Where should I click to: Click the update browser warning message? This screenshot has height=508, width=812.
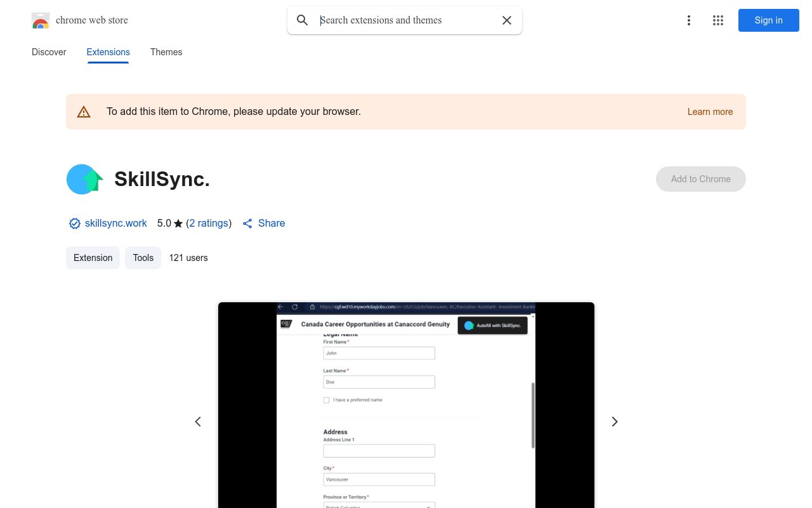pos(233,112)
